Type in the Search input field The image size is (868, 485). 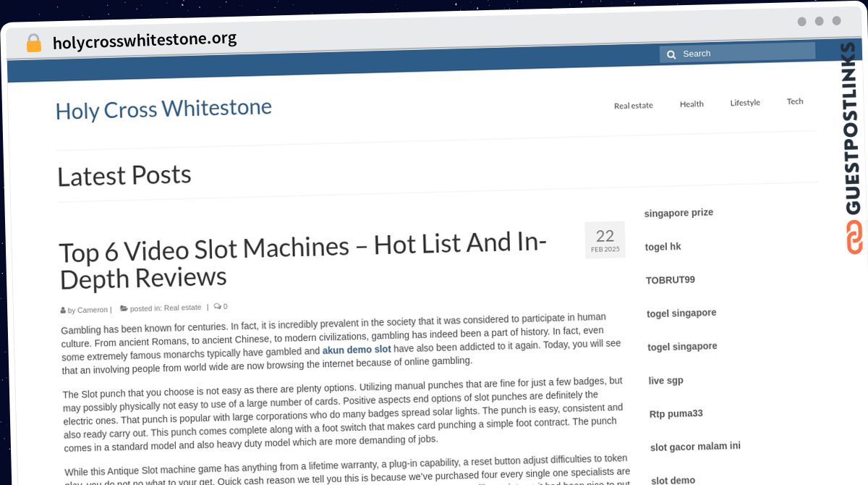coord(745,52)
